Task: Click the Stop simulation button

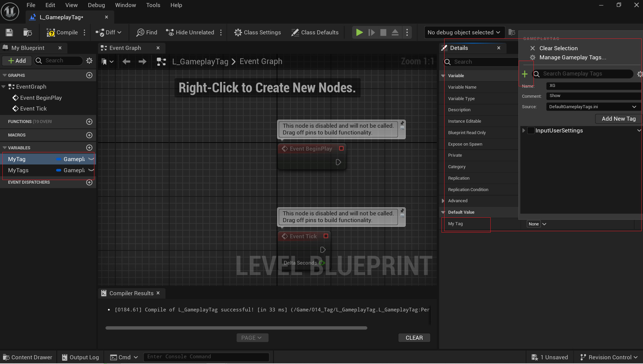Action: tap(383, 32)
